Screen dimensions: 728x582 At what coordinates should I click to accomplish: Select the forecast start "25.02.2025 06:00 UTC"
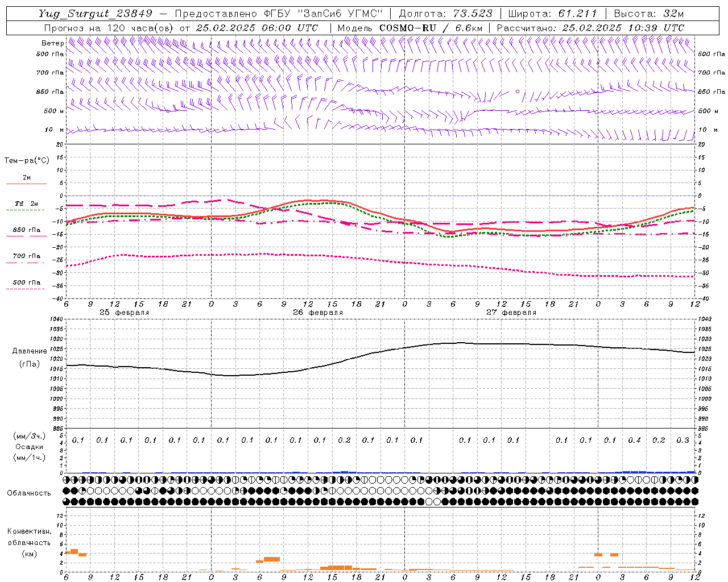[257, 27]
